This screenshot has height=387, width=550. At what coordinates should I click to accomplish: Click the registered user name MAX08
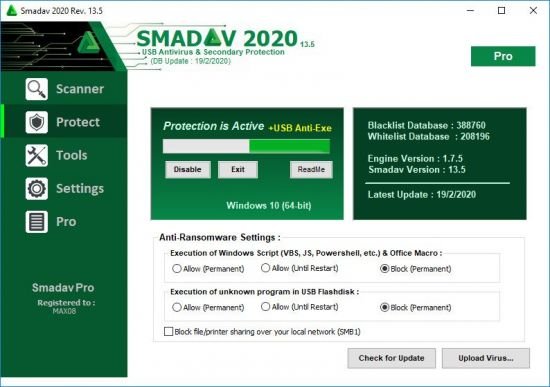(64, 312)
